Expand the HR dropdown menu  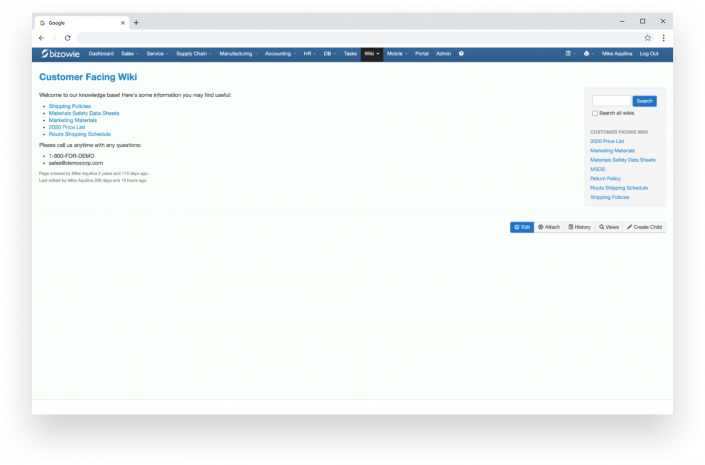click(x=309, y=54)
